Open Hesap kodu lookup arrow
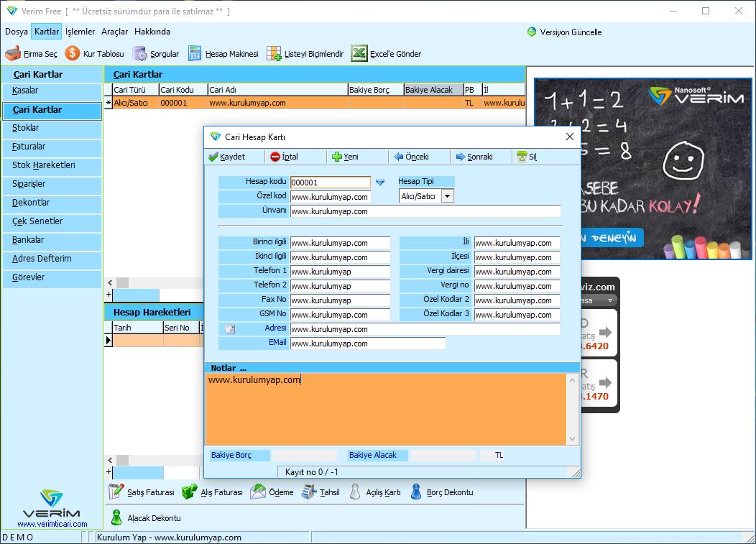The image size is (756, 544). [380, 183]
